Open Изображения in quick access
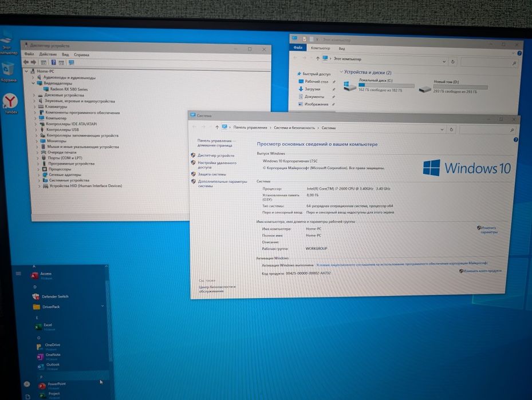Image resolution: width=532 pixels, height=400 pixels. [313, 104]
